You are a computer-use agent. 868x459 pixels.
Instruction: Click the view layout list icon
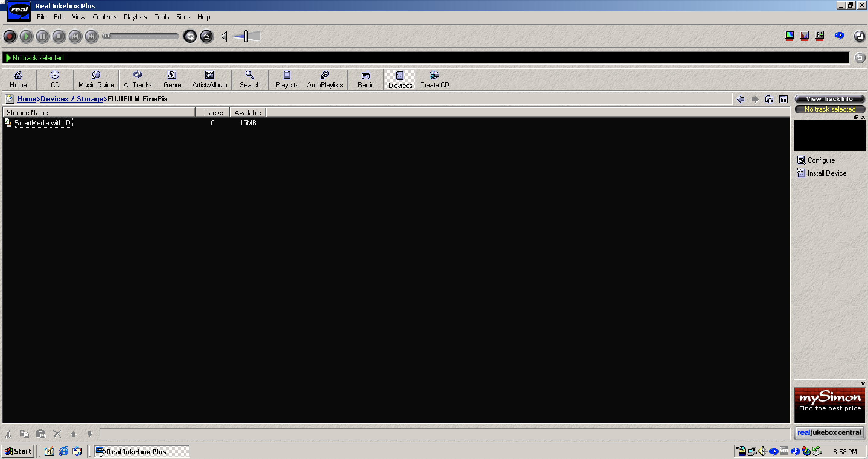tap(783, 99)
